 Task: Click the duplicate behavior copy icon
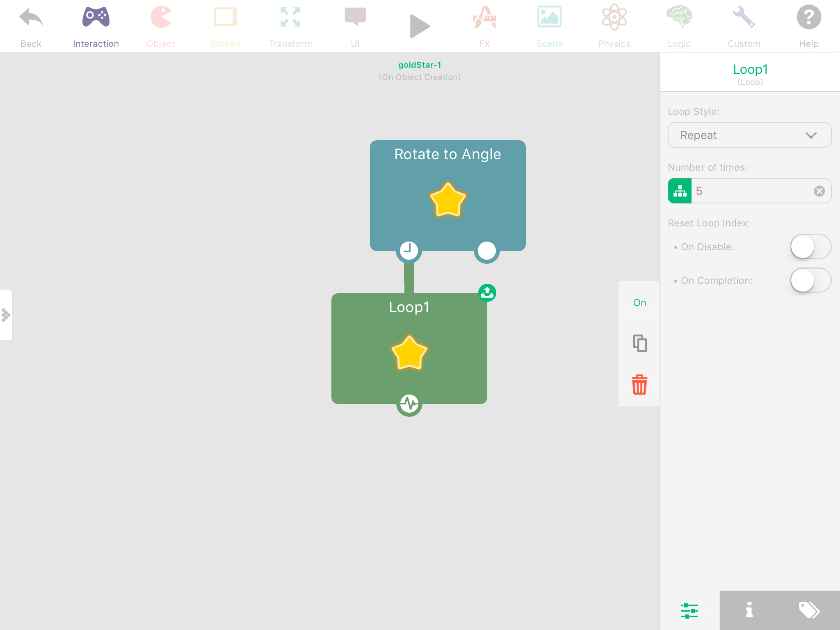pyautogui.click(x=639, y=343)
